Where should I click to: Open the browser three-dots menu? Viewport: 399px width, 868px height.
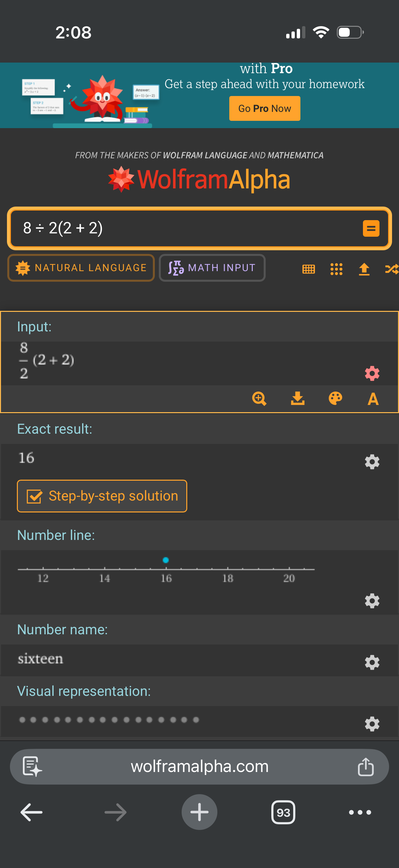click(360, 812)
